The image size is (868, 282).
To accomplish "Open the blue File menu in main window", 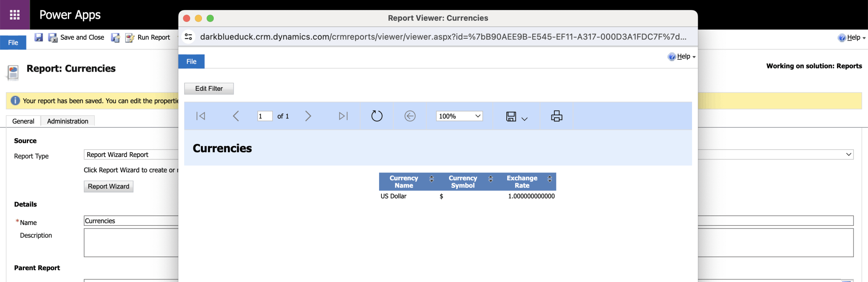I will tap(13, 42).
